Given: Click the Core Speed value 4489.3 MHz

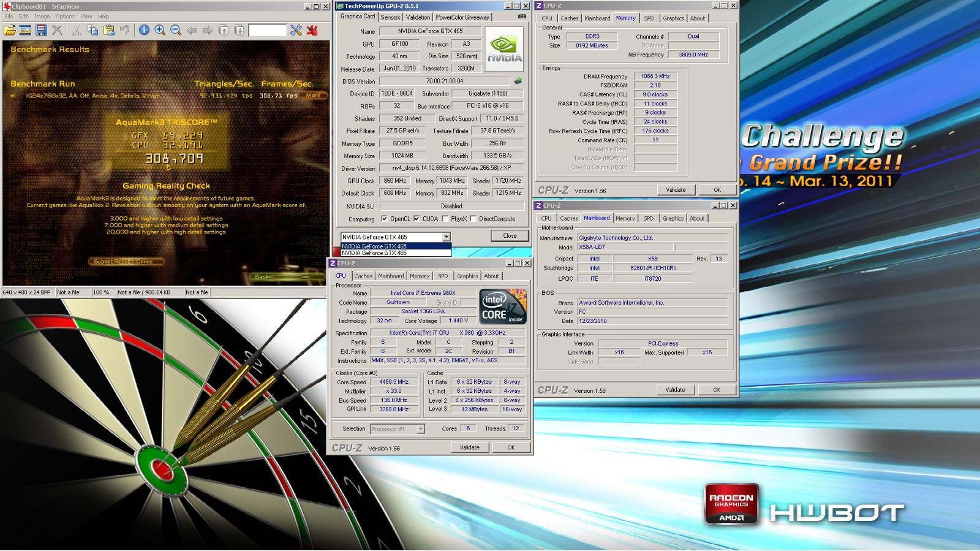Looking at the screenshot, I should click(394, 382).
